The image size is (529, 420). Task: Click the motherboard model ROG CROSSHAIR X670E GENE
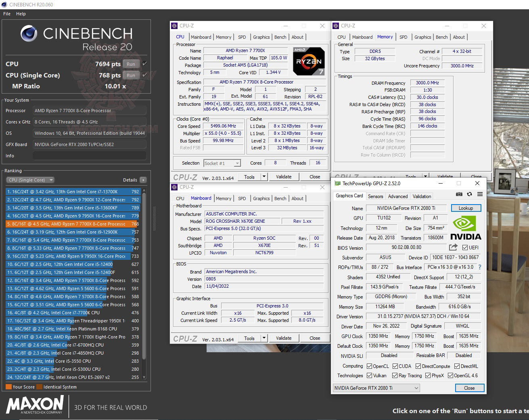pos(242,221)
